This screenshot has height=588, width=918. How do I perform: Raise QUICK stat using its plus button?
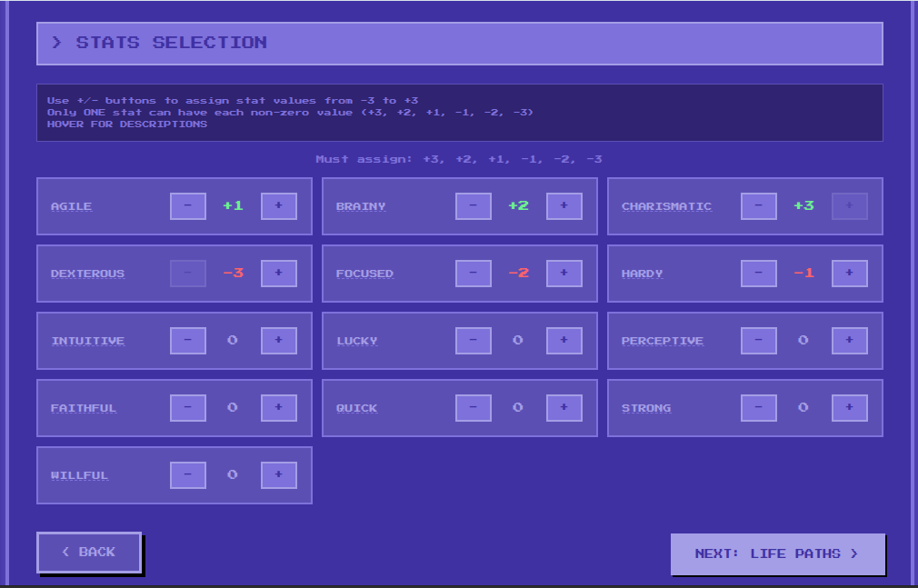point(564,408)
